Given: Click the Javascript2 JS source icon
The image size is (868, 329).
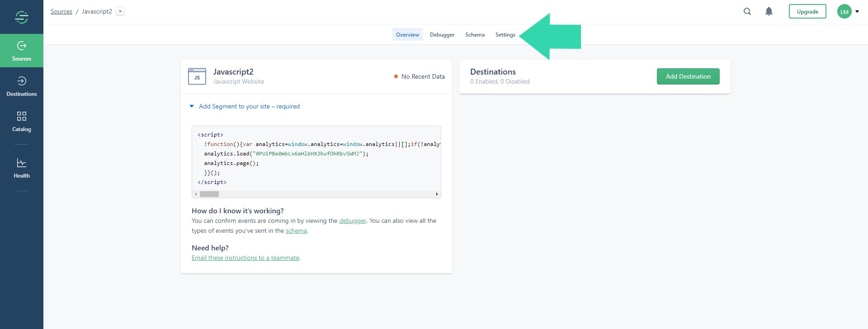Looking at the screenshot, I should (197, 76).
